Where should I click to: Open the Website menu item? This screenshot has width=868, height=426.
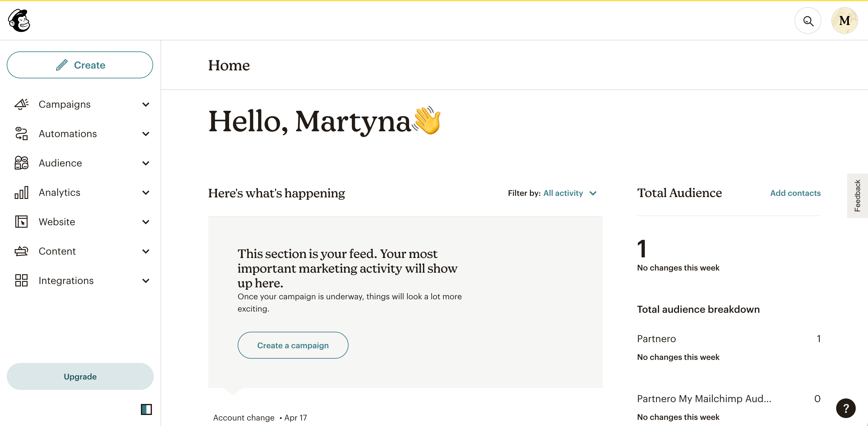[x=80, y=222]
